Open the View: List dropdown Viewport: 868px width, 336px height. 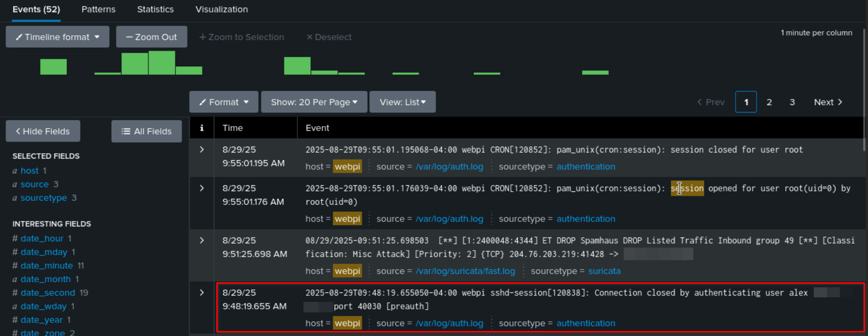[x=403, y=102]
